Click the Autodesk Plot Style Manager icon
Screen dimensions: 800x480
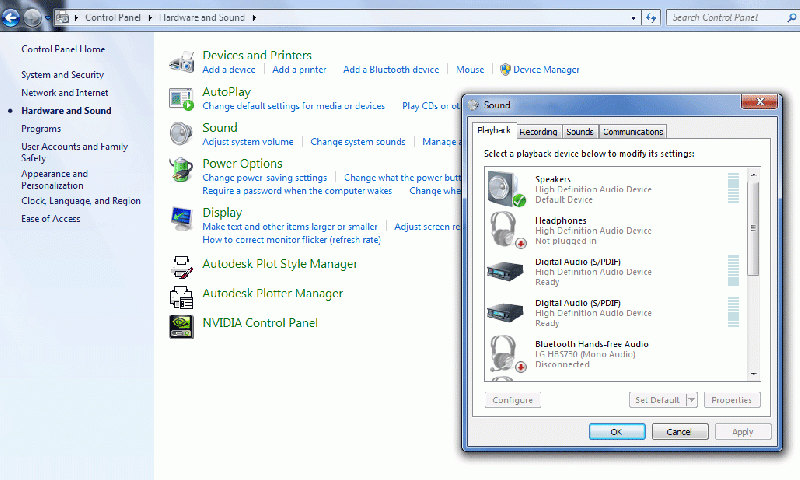pos(182,267)
